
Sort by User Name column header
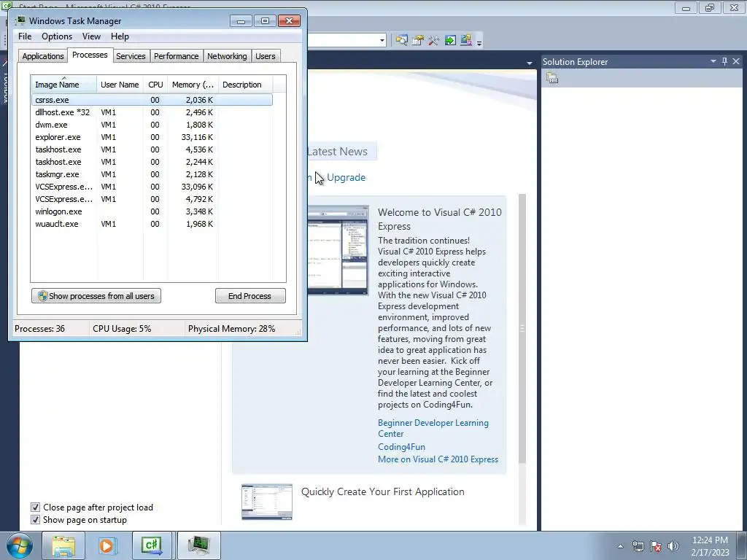tap(120, 84)
